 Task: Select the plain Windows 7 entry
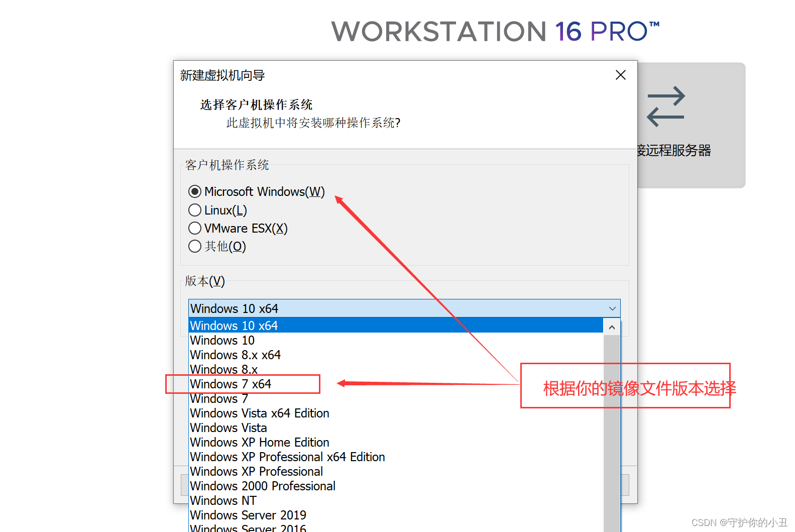click(x=396, y=398)
